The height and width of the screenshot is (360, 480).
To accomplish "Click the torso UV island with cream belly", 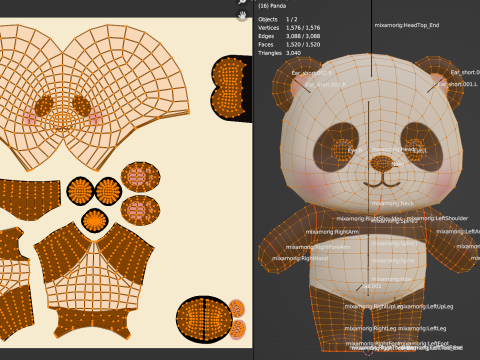I will click(93, 280).
